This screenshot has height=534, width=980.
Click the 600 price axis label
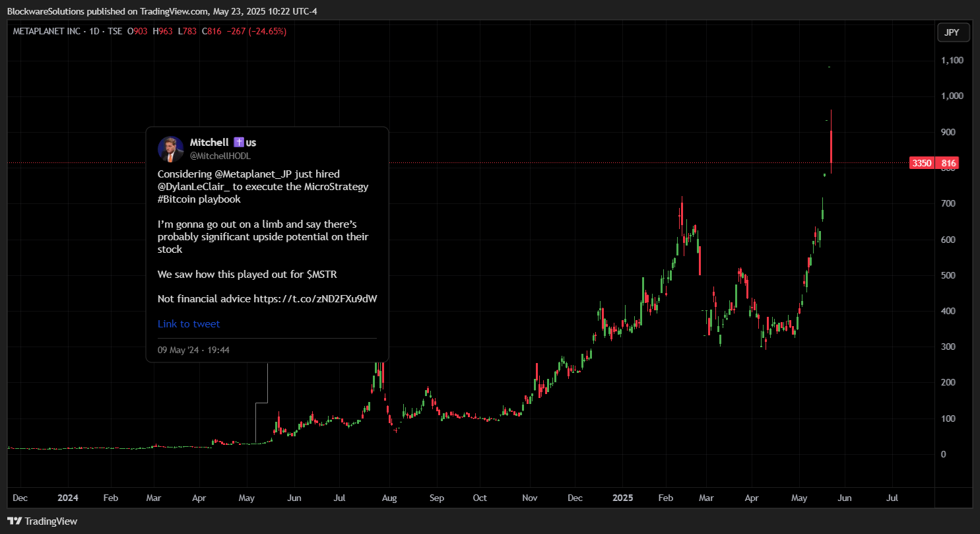tap(949, 240)
